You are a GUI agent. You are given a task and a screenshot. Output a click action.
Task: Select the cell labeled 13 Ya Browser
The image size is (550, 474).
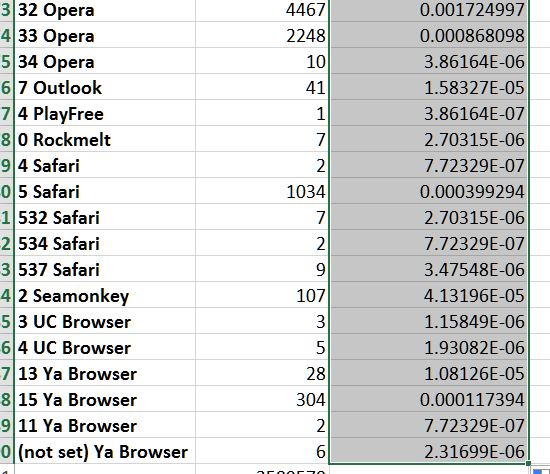pos(105,372)
